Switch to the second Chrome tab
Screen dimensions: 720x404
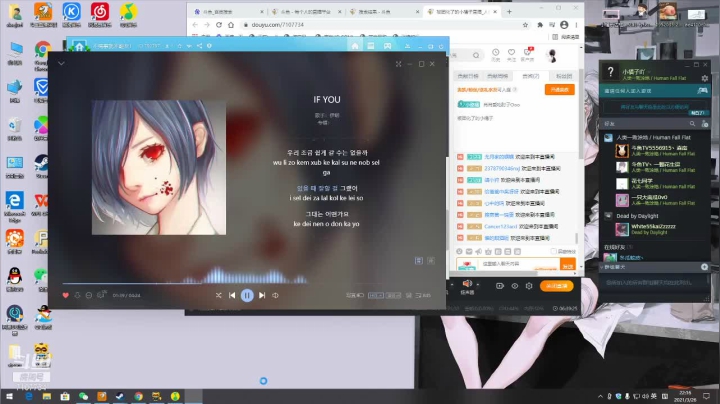[305, 11]
